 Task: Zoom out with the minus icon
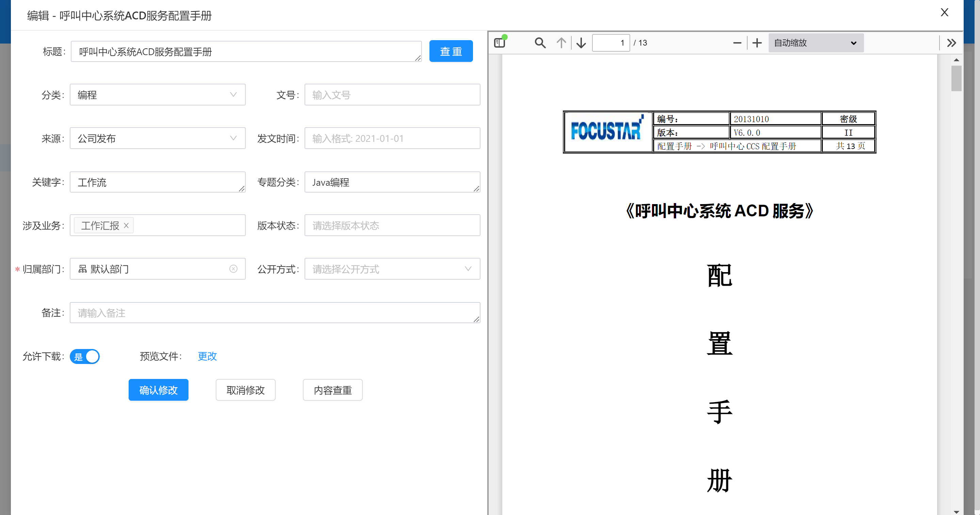(x=737, y=43)
